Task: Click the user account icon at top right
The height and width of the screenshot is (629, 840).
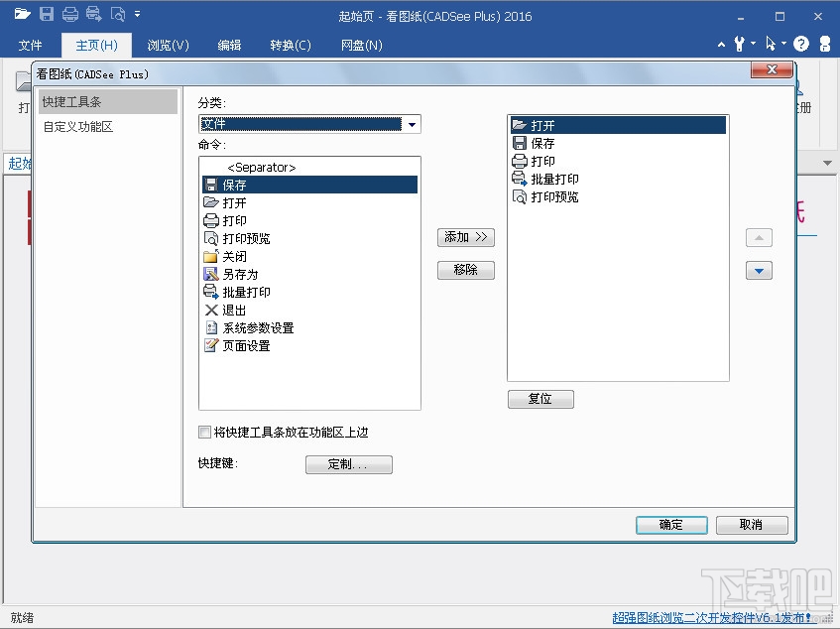Action: [x=825, y=44]
